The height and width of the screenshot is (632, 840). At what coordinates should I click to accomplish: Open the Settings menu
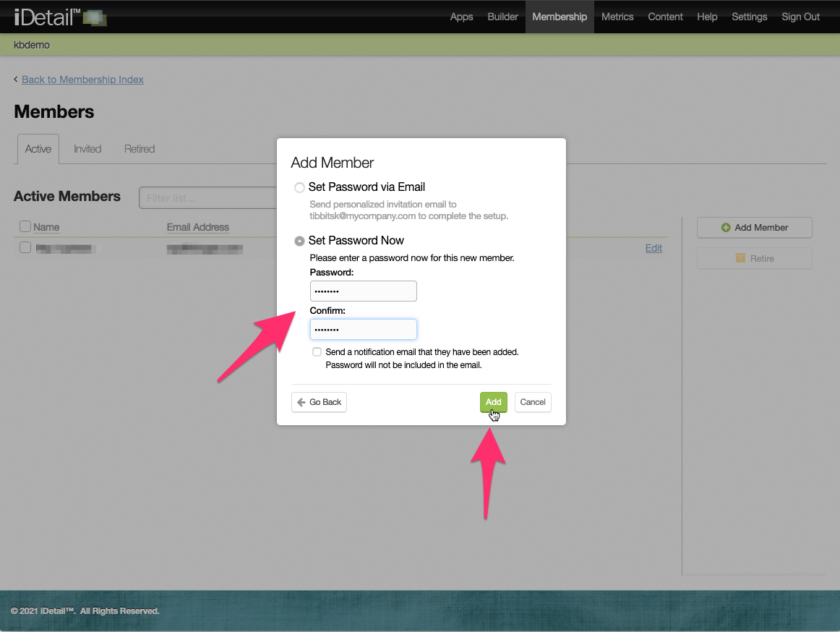tap(749, 17)
